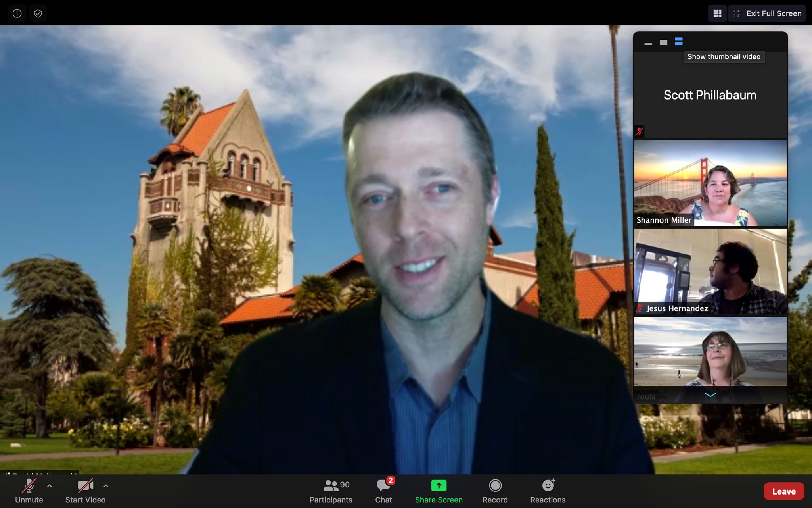Viewport: 812px width, 508px height.
Task: Unmute the microphone
Action: click(x=29, y=491)
